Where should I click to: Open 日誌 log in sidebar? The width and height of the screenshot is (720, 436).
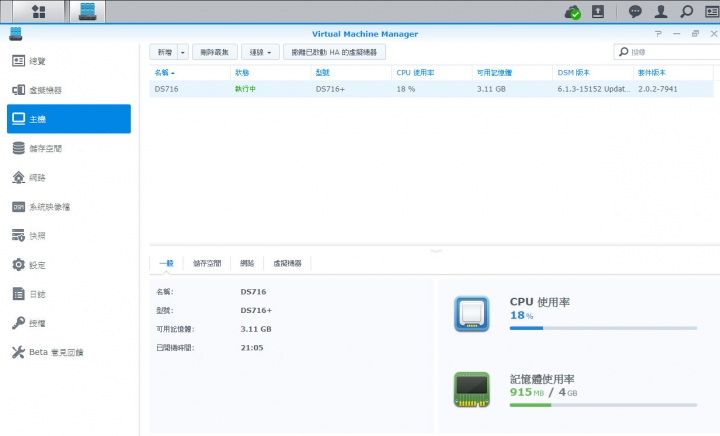[x=69, y=294]
